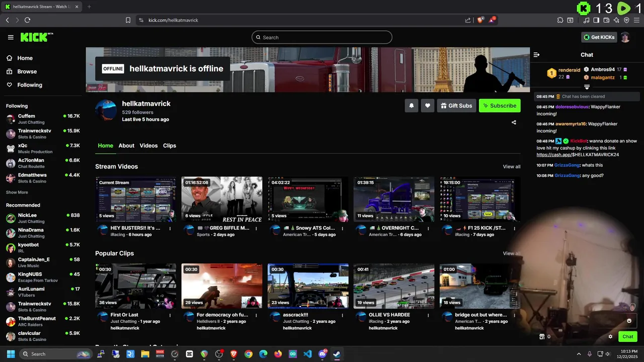Expand the chat leaderboard chevron

pos(587,87)
